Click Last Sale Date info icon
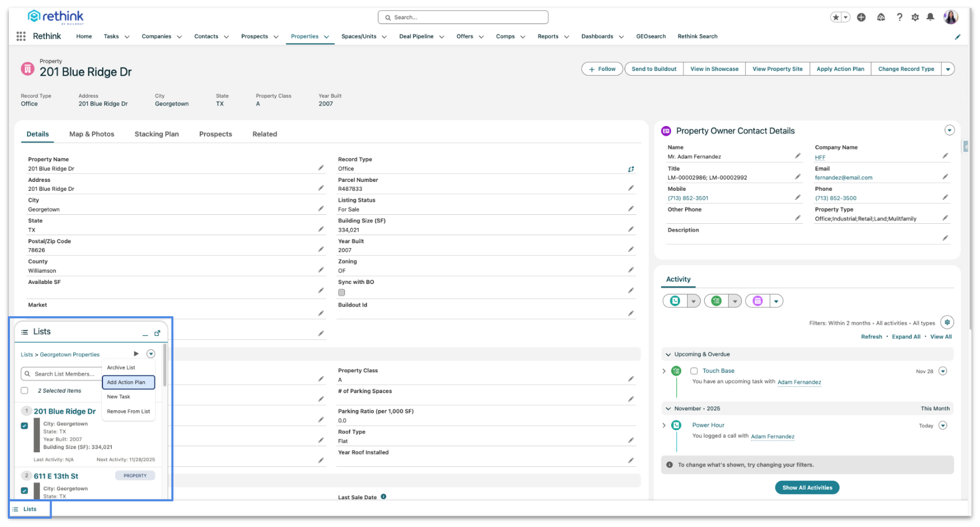This screenshot has height=527, width=980. click(x=384, y=497)
